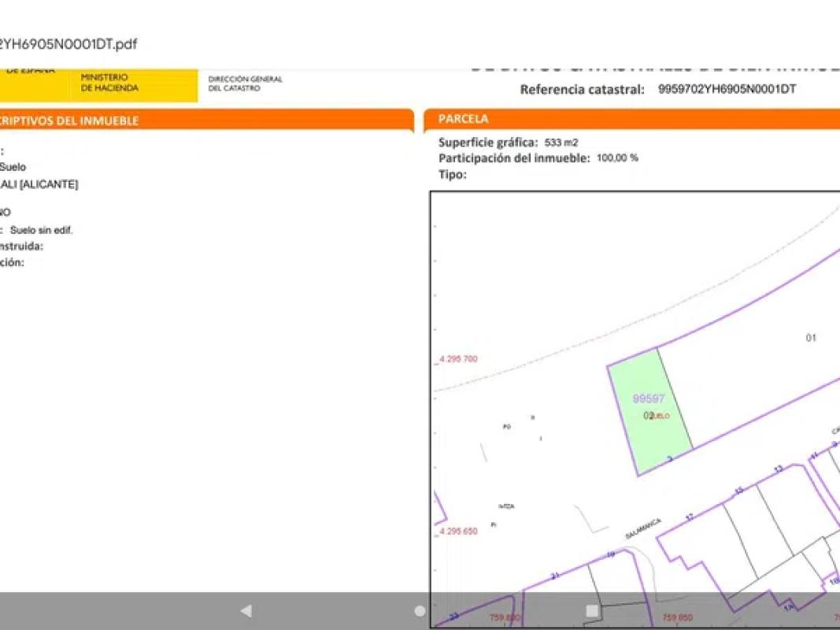
Task: Tap the 759.850 coordinate label
Action: click(x=678, y=618)
